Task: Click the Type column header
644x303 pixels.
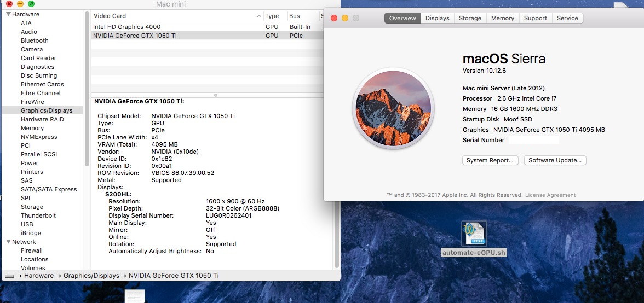Action: click(x=275, y=16)
